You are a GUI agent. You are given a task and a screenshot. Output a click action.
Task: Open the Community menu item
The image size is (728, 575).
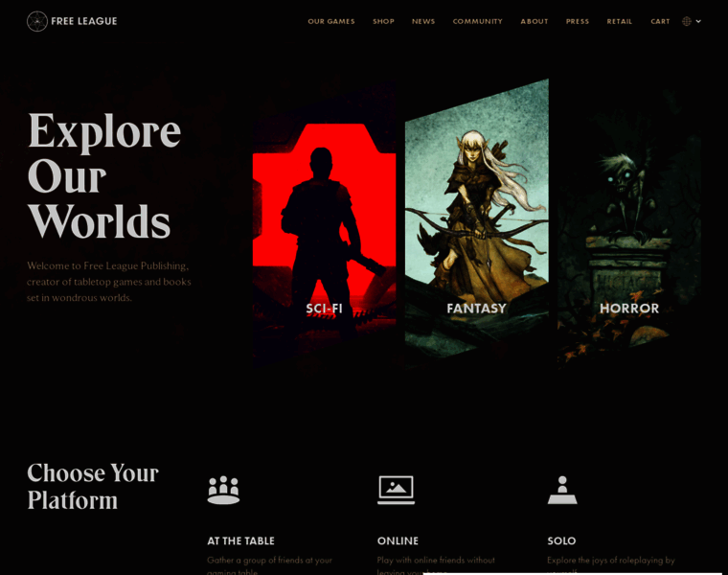coord(477,21)
